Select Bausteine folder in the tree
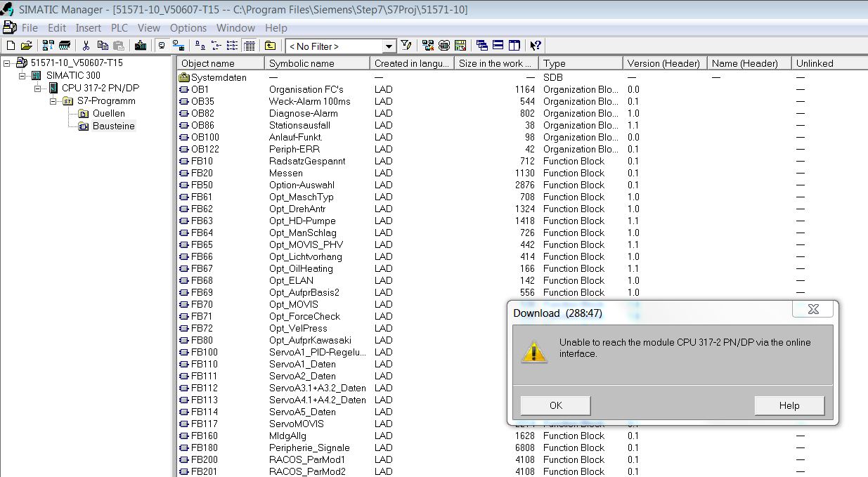868x477 pixels. pyautogui.click(x=107, y=126)
